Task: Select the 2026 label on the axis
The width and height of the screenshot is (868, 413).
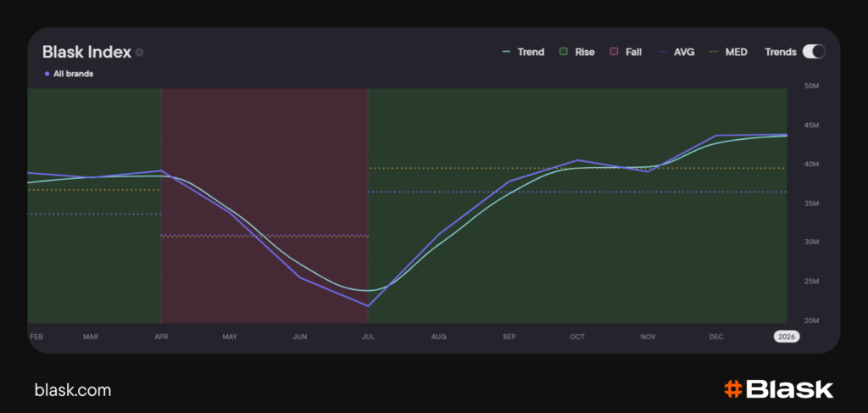Action: [786, 337]
